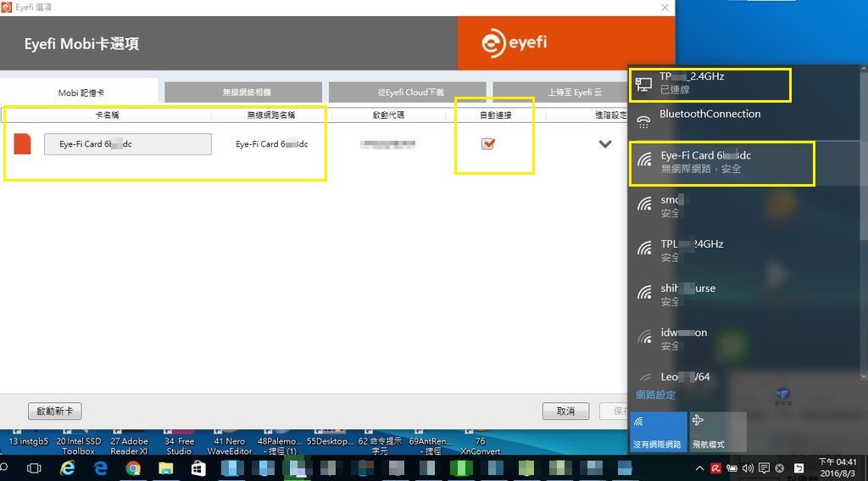The height and width of the screenshot is (481, 868).
Task: Switch to the 無線網絡相機 tab
Action: [x=243, y=92]
